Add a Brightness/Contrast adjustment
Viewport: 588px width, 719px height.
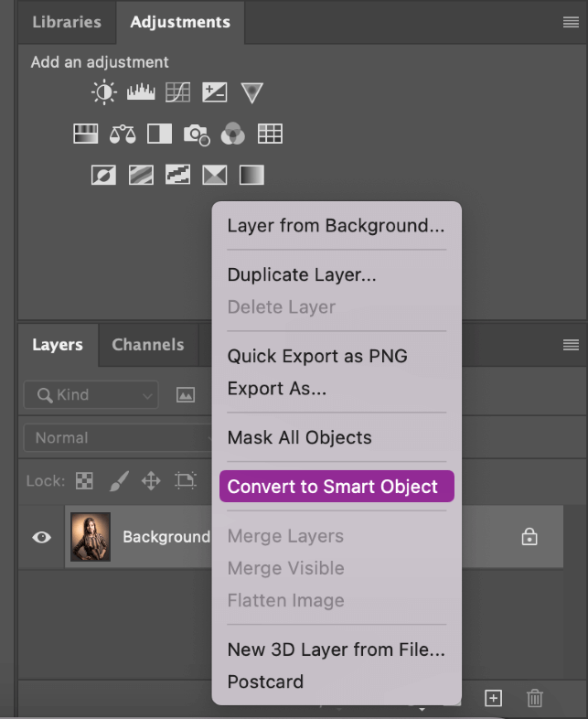pos(104,92)
